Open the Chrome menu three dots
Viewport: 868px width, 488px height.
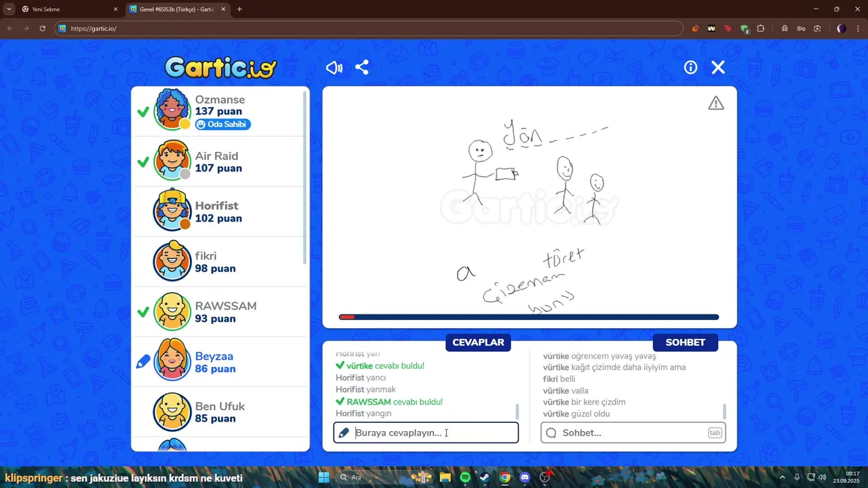(x=858, y=28)
